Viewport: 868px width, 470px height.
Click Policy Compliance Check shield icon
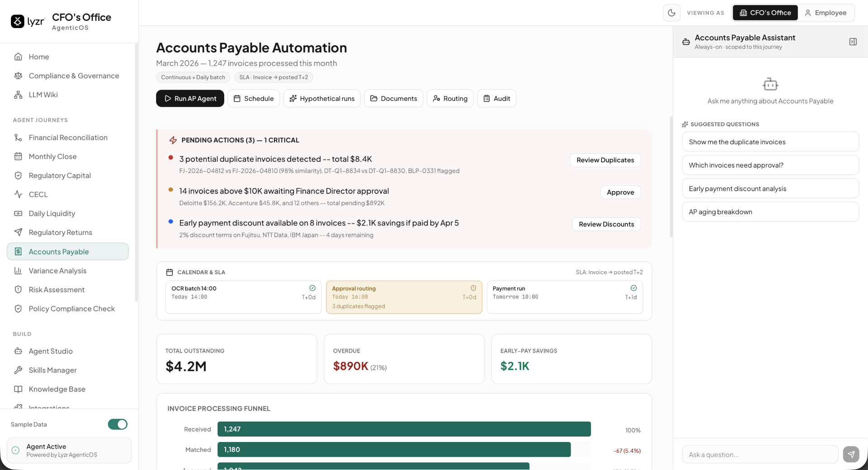[x=18, y=309]
